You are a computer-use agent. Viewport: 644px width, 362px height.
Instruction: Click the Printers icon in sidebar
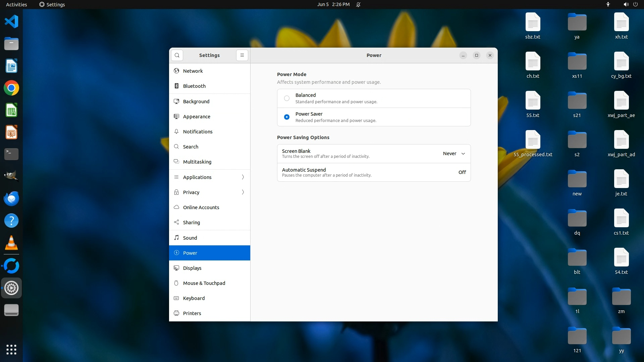click(x=176, y=313)
